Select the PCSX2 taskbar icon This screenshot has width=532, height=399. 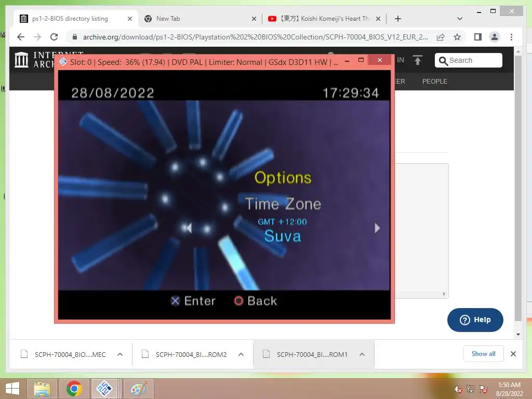[x=104, y=389]
